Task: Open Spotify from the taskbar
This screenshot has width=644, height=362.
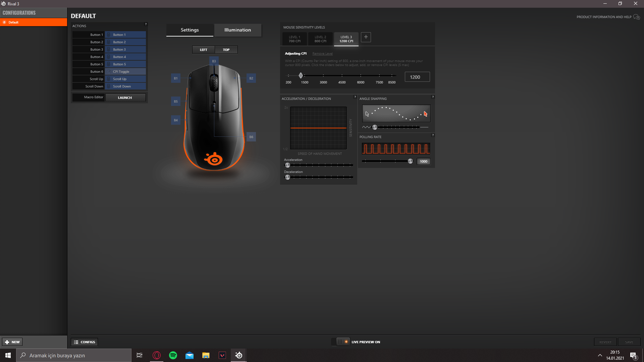Action: (x=173, y=355)
